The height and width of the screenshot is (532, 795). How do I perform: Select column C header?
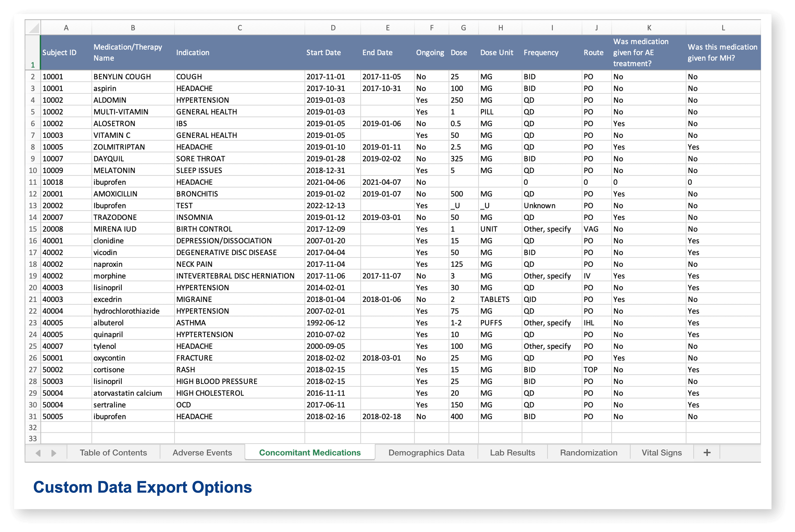tap(239, 28)
